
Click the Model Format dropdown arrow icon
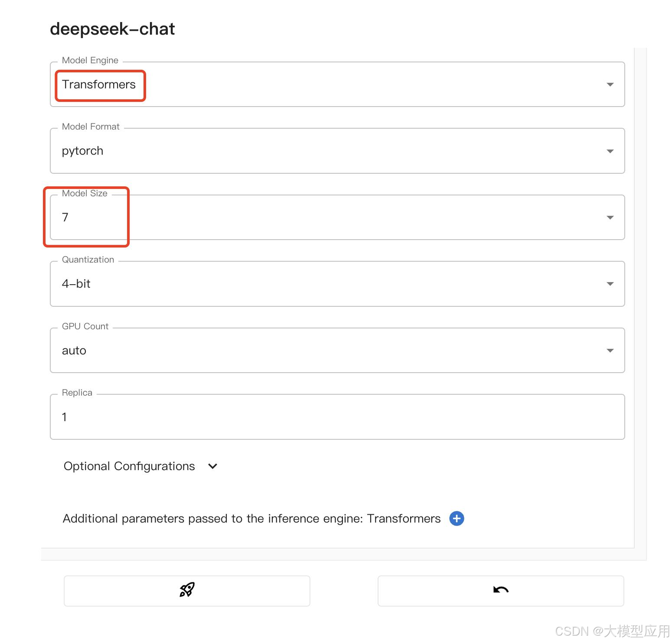(610, 151)
